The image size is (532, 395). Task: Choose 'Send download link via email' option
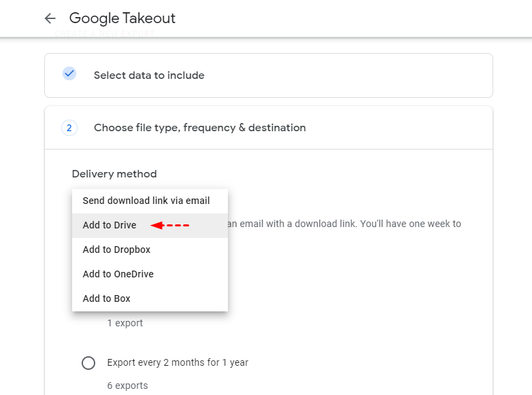146,201
